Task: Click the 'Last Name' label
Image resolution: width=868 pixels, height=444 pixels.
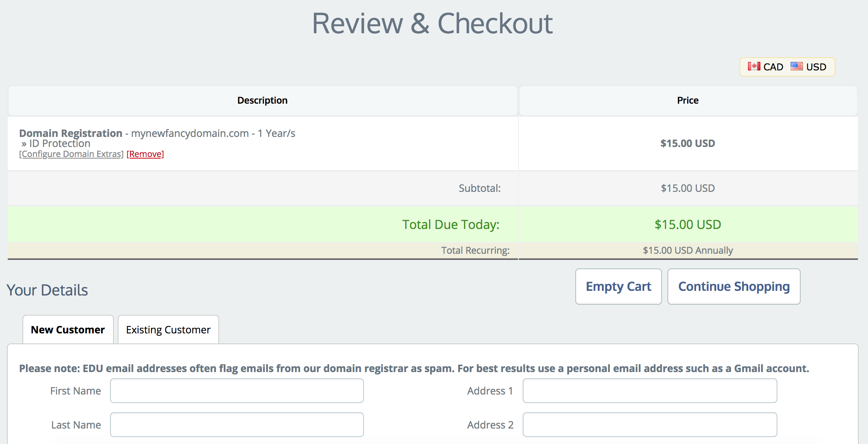Action: (x=76, y=425)
